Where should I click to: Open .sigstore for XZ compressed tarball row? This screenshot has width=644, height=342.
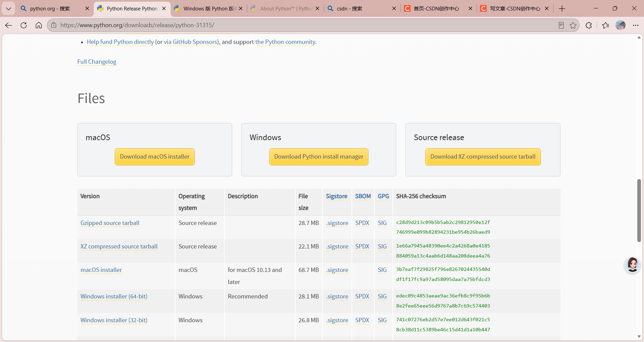[x=337, y=246]
